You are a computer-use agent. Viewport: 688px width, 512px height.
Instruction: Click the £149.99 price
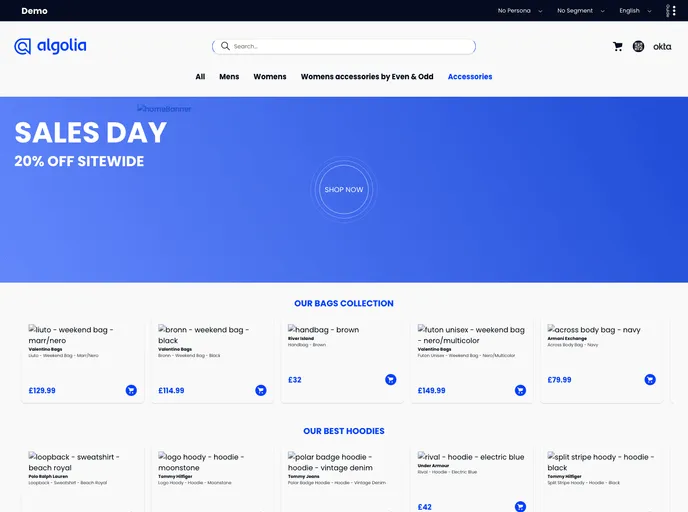pyautogui.click(x=431, y=390)
